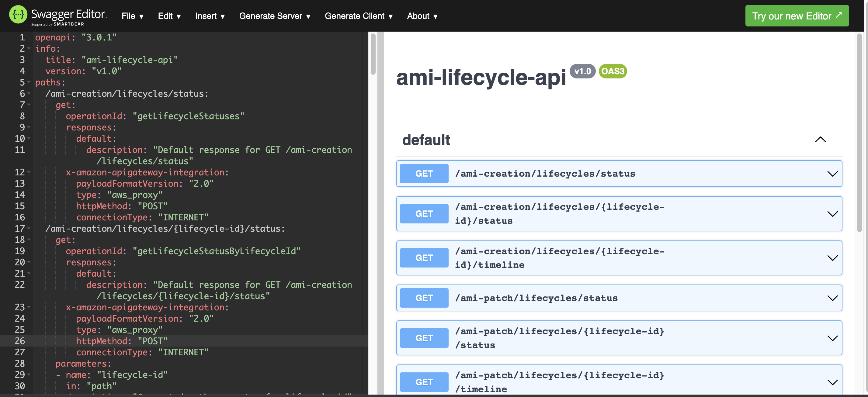Click the /ami-creation/lifecycles/status path text
The image size is (868, 397).
[x=545, y=174]
